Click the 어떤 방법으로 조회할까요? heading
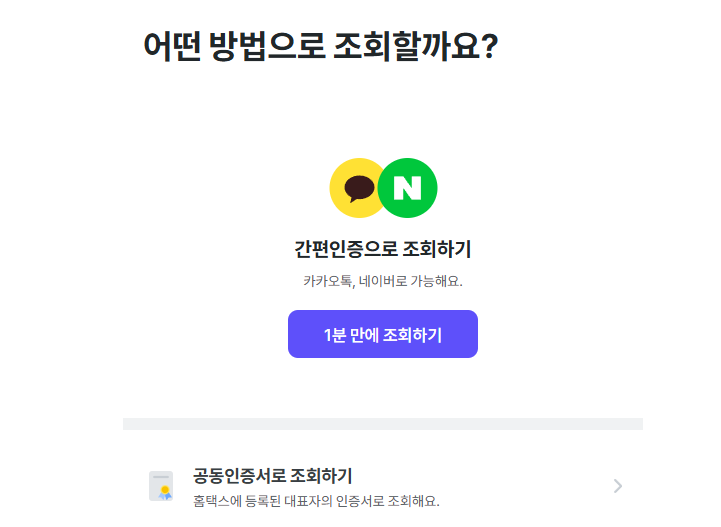 pos(320,46)
